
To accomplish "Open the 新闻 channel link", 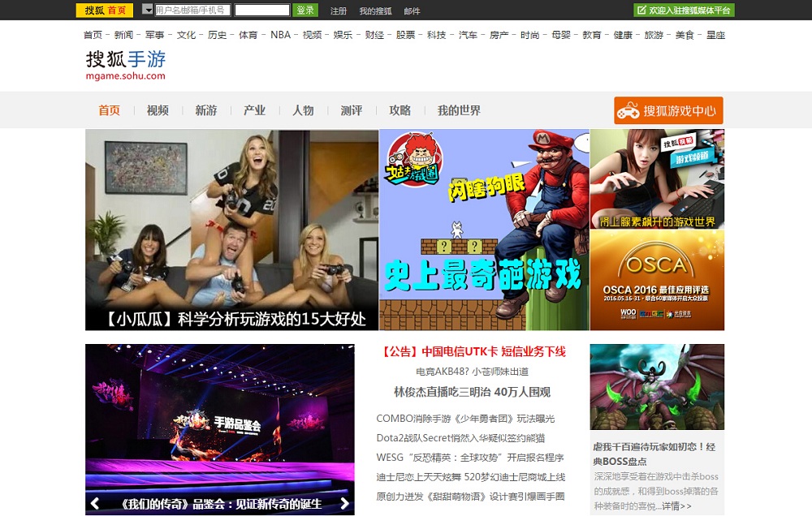I will point(123,35).
